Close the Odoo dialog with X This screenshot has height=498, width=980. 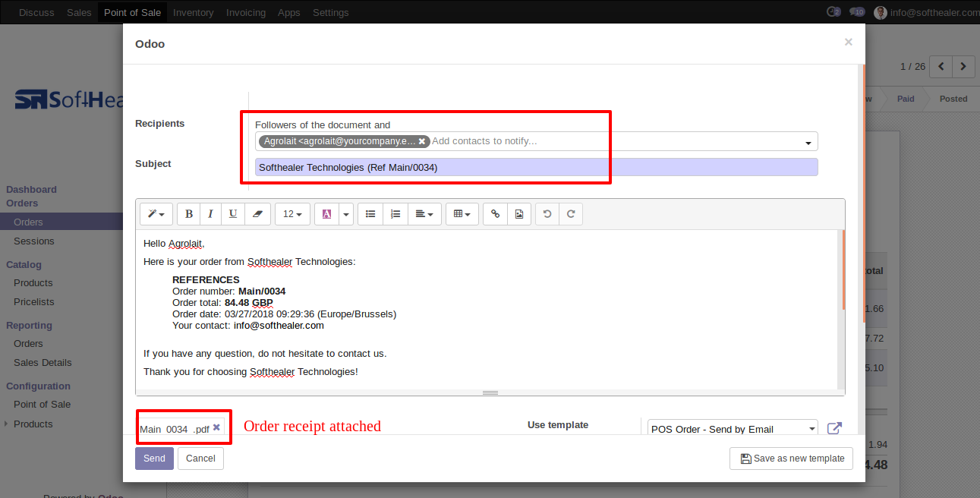[x=849, y=43]
